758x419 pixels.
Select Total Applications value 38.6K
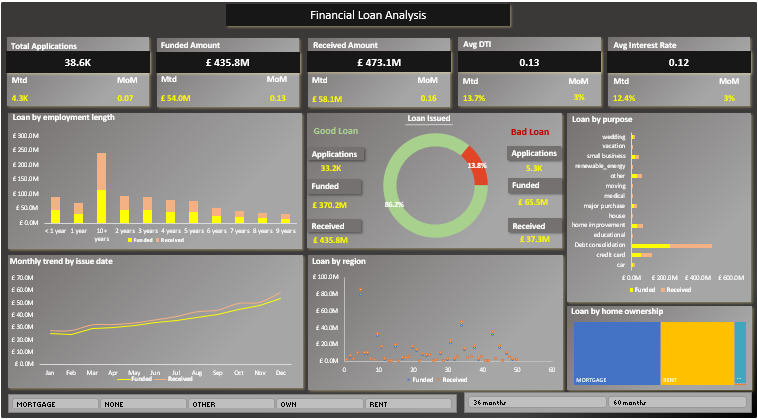[78, 62]
